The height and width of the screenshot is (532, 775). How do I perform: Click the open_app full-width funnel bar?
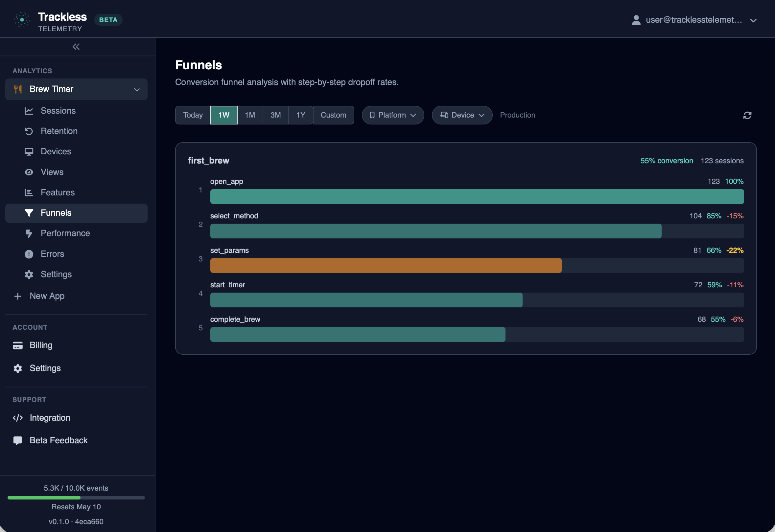pos(477,197)
